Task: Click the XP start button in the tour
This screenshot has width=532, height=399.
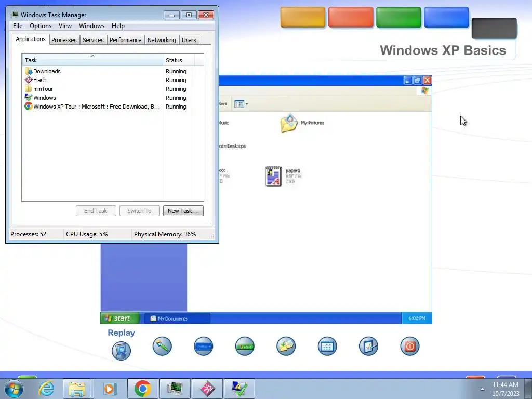Action: (x=119, y=318)
